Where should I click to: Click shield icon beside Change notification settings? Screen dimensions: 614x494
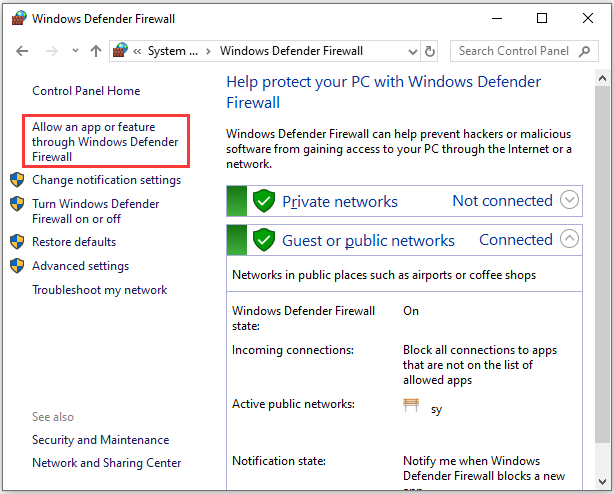coord(17,180)
